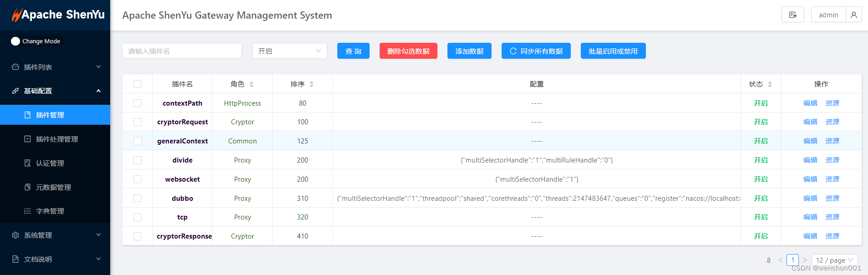Screen dimensions: 868x275
Task: Expand the 文档说明 menu chevron
Action: pos(98,259)
